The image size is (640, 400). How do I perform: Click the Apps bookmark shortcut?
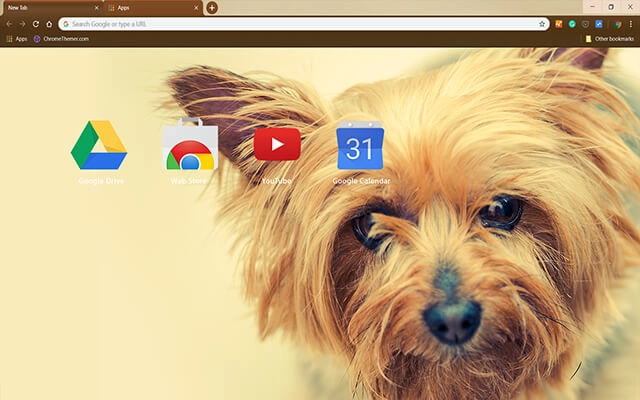(17, 39)
